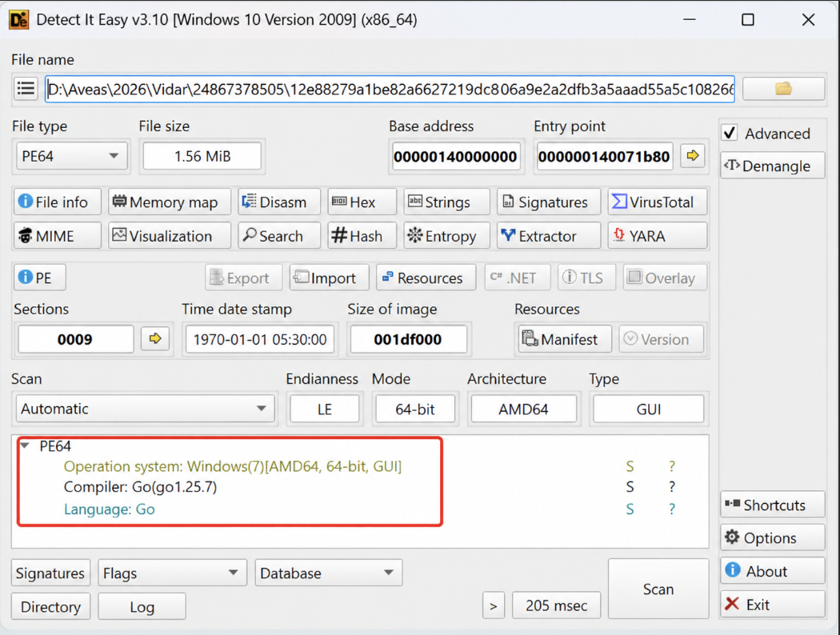Collapse the PE64 tree node

pyautogui.click(x=25, y=445)
